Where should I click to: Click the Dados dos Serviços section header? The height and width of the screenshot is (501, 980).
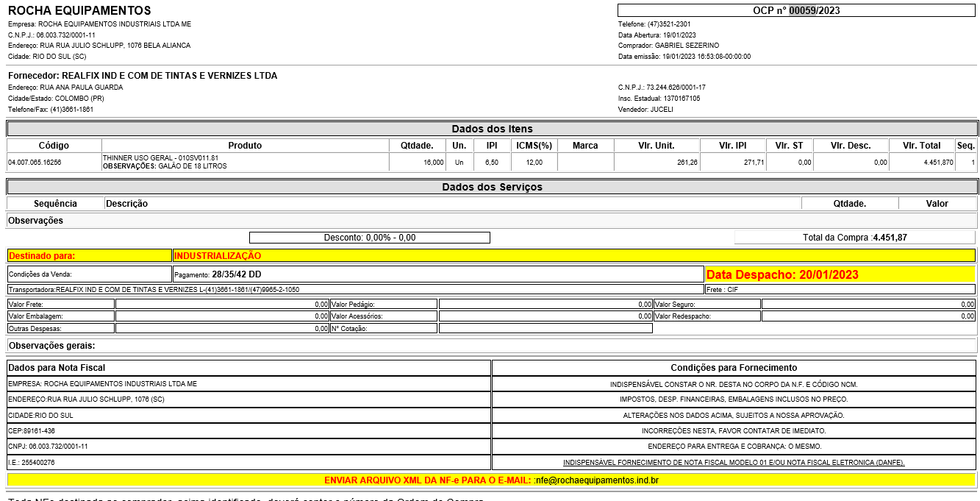pyautogui.click(x=492, y=187)
